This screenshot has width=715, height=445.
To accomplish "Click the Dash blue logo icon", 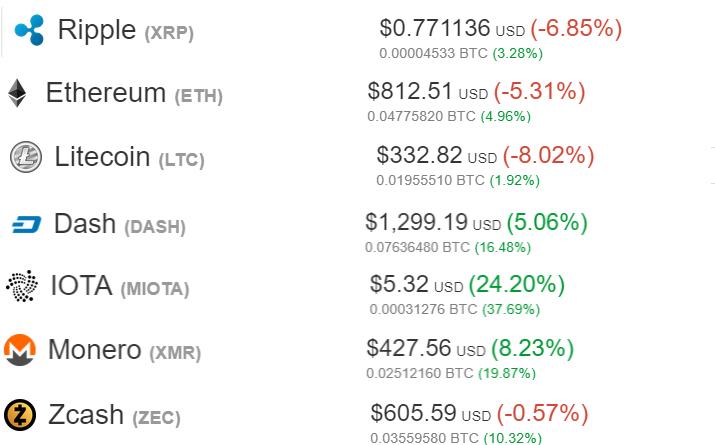I will click(x=26, y=224).
